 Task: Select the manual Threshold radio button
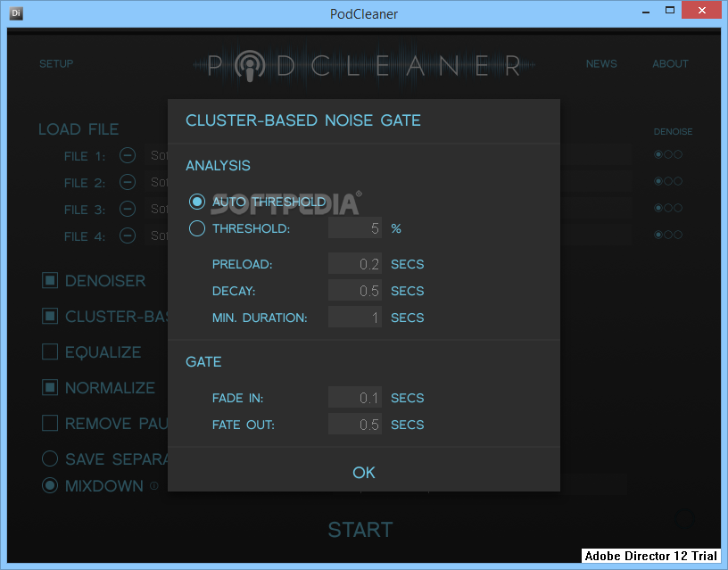197,228
